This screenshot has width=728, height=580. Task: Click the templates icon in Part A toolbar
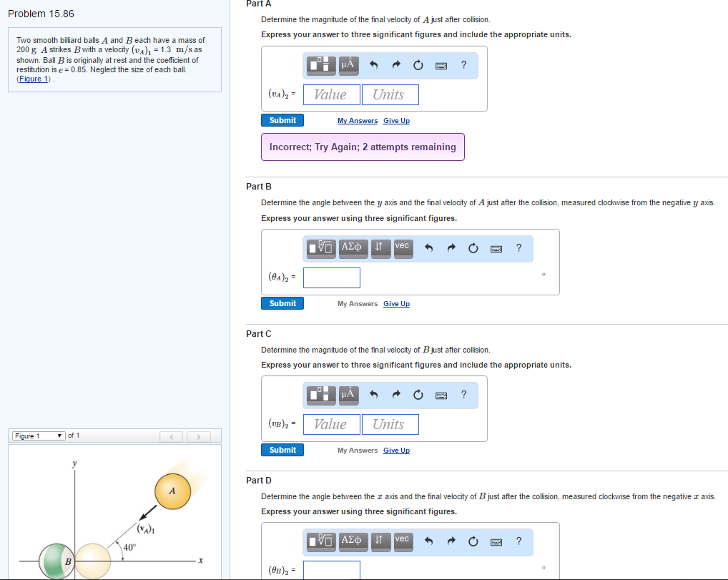tap(321, 65)
